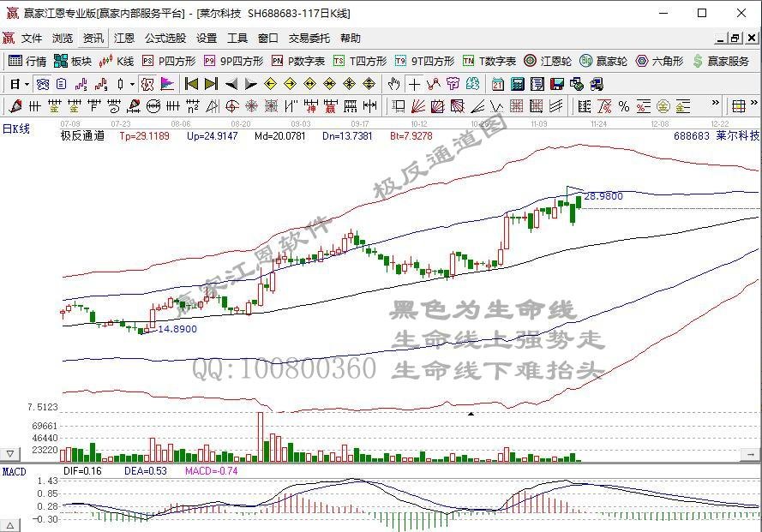The image size is (762, 532).
Task: Click the red 神 ruler tool
Action: (x=310, y=106)
